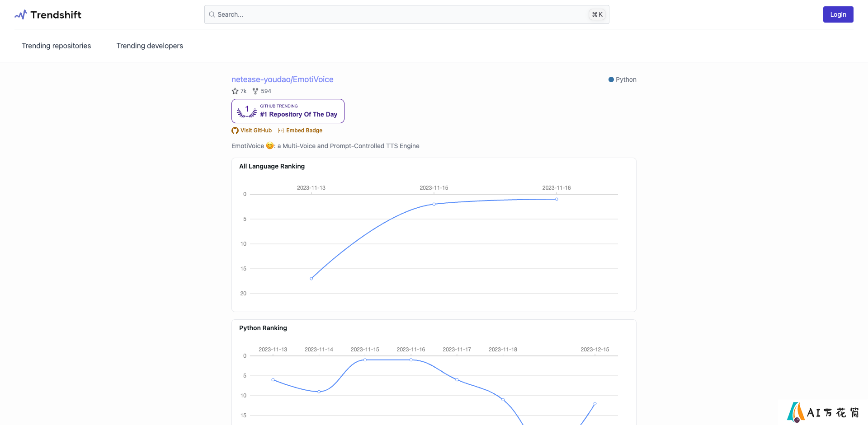Select the 2023-11-13 point in All Language chart
The width and height of the screenshot is (868, 425).
point(311,279)
